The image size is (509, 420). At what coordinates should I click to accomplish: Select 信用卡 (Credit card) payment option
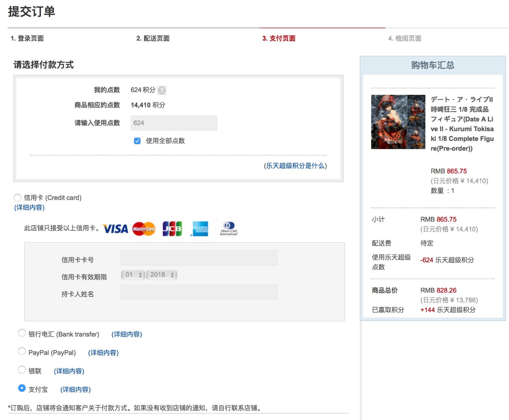[x=17, y=198]
